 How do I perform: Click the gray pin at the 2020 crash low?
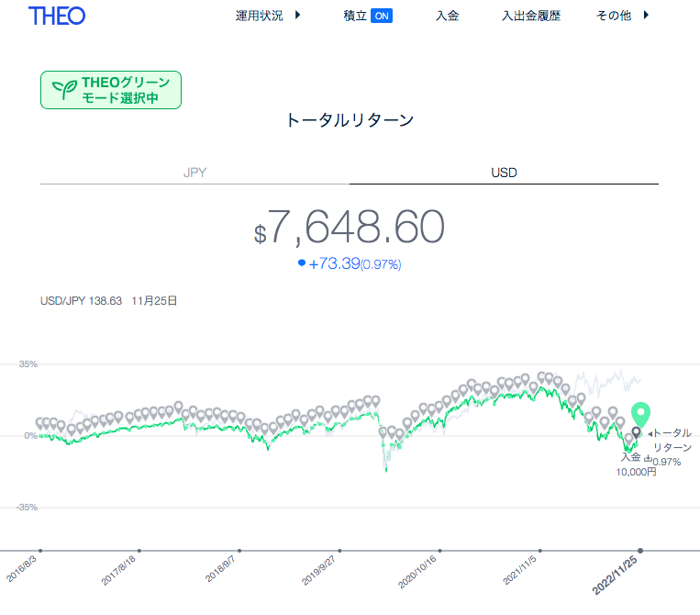point(383,432)
